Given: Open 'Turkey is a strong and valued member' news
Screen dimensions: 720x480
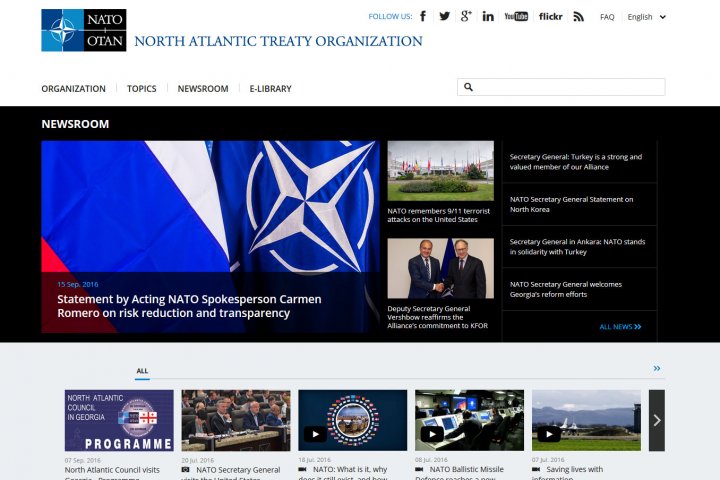Looking at the screenshot, I should tap(576, 162).
